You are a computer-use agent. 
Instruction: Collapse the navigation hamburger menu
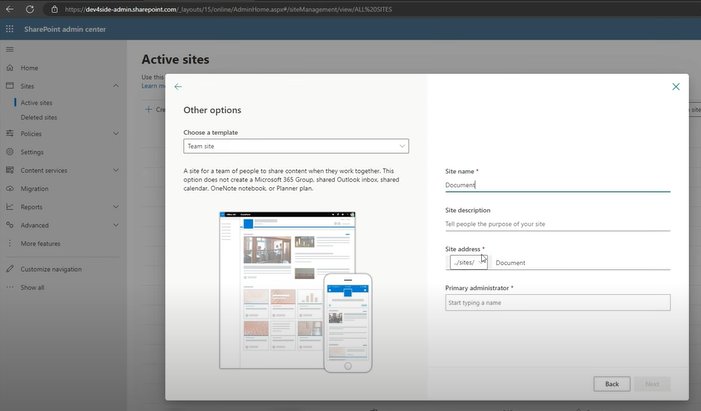(10, 49)
